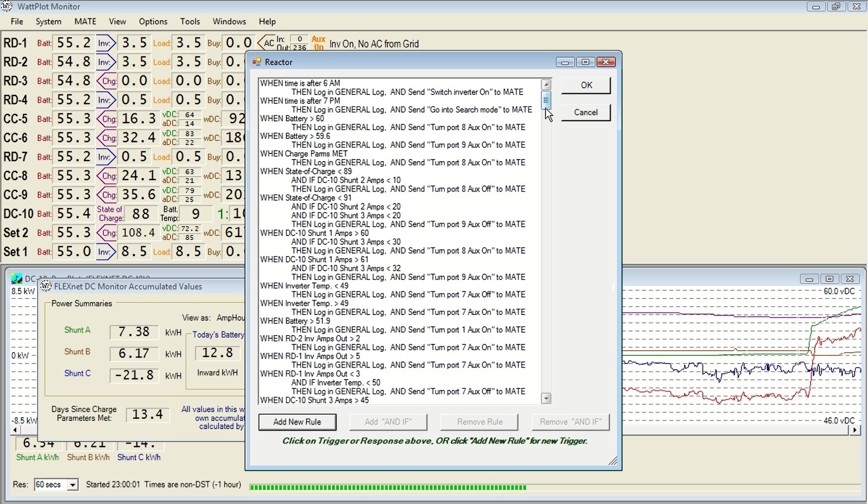
Task: Click the Set 2 Chg arrow icon
Action: pos(107,233)
